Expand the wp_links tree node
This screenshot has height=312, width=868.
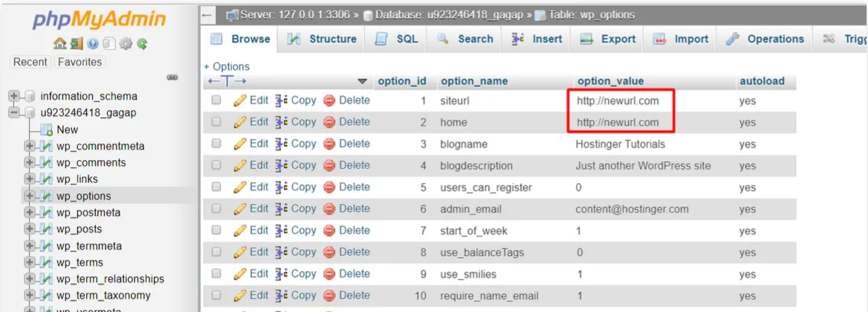(x=30, y=179)
